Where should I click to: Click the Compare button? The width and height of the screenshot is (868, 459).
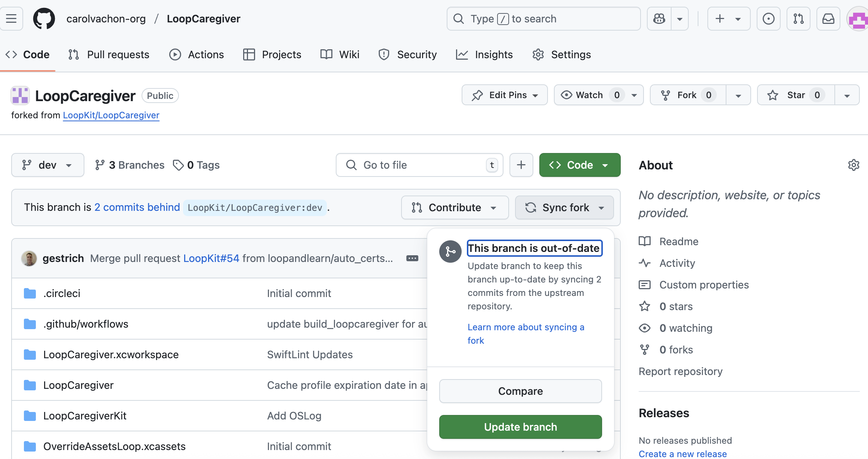tap(520, 391)
